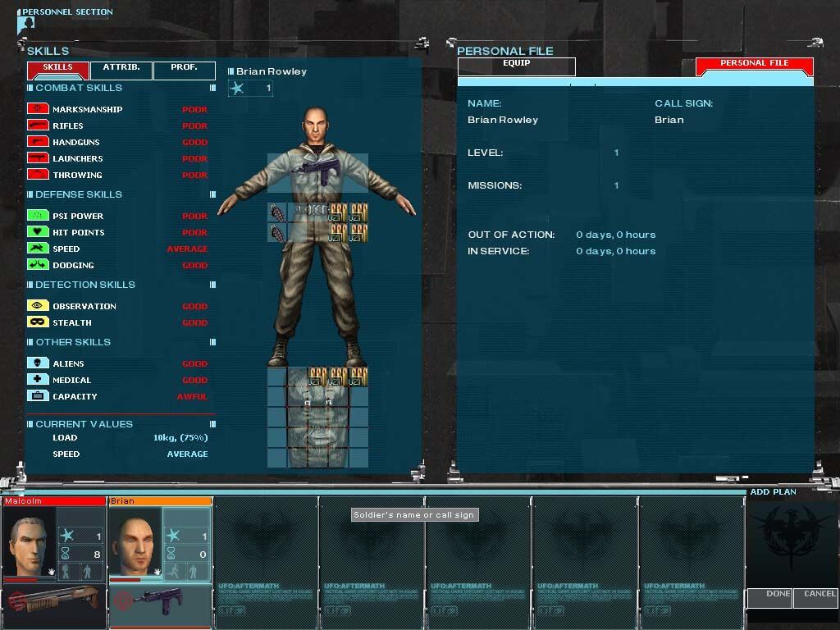Click the last empty squad slot

692,563
